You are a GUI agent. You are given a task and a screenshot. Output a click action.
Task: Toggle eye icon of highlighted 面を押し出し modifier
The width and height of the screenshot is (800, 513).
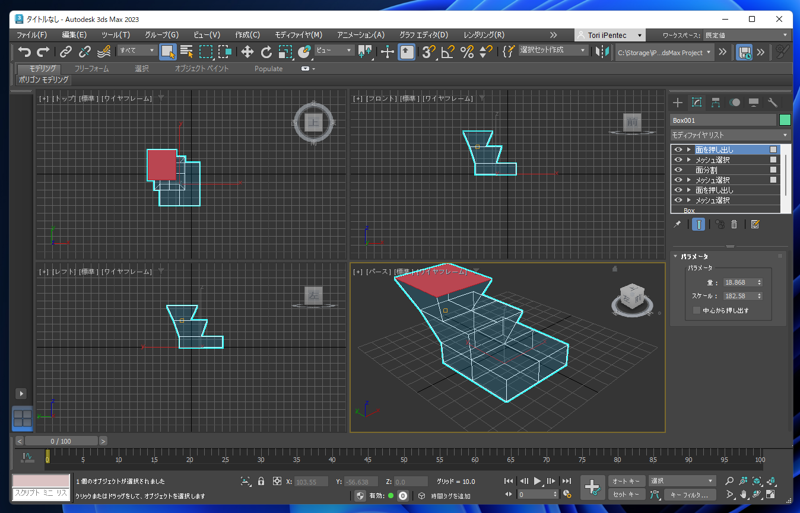(x=678, y=150)
